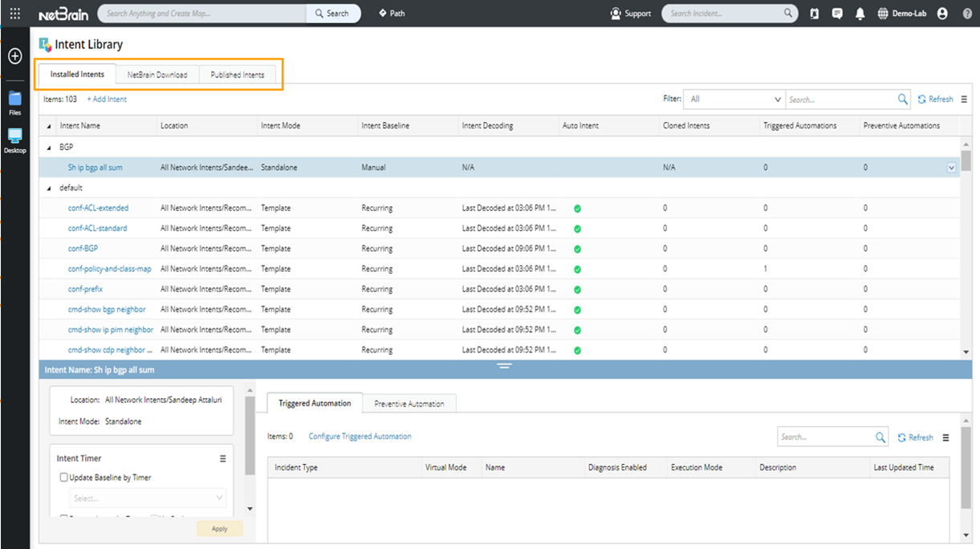Open the hamburger menu beside the lower Refresh
980x549 pixels.
click(x=945, y=437)
